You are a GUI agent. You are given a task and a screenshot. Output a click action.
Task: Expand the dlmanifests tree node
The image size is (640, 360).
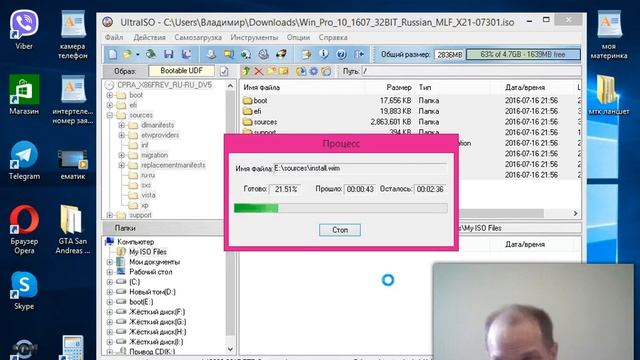(x=121, y=125)
